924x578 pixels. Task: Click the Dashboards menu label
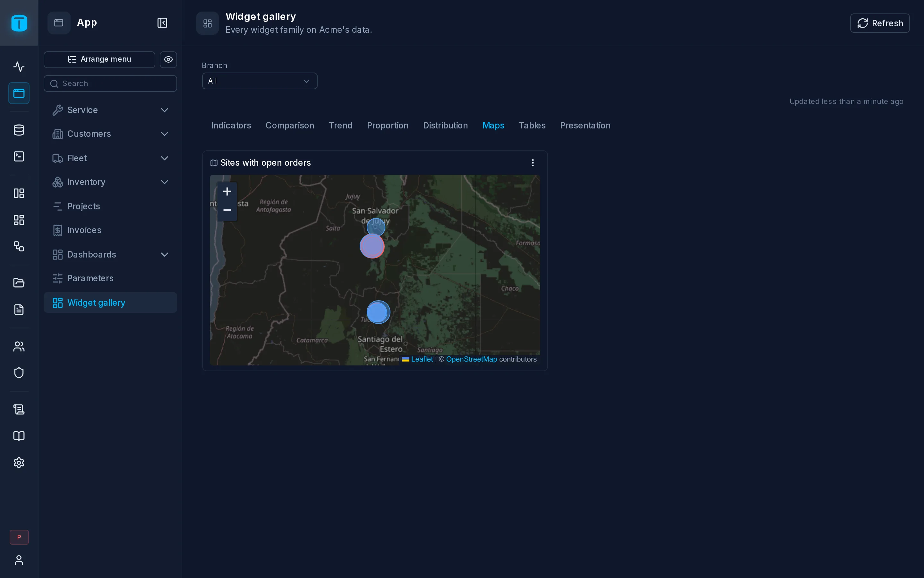click(92, 255)
